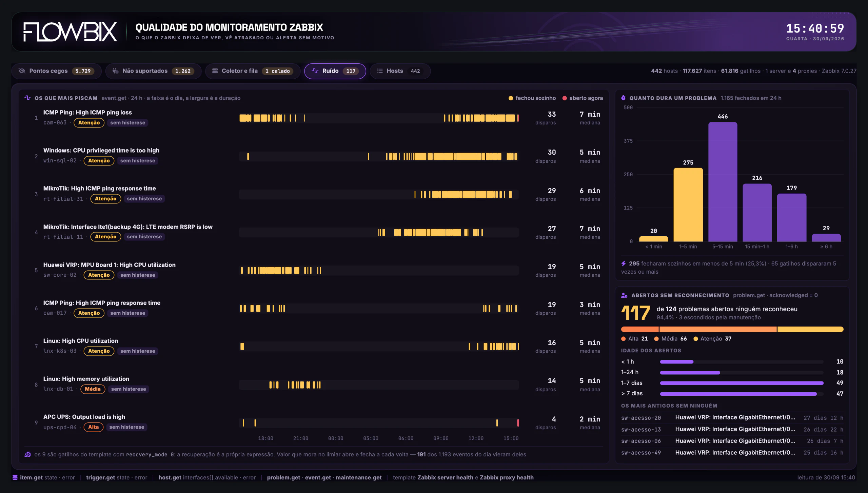This screenshot has width=868, height=493.
Task: Click the server icon in Coletor e fila
Action: (215, 71)
